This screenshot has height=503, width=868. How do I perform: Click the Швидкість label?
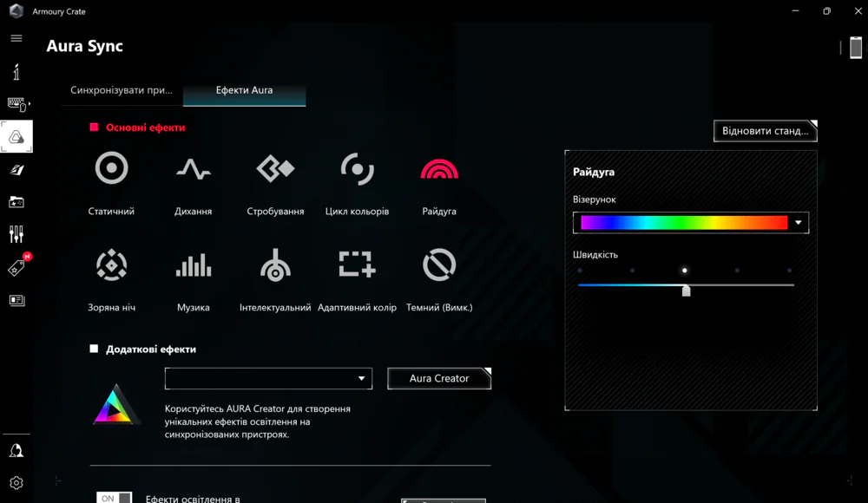(595, 255)
